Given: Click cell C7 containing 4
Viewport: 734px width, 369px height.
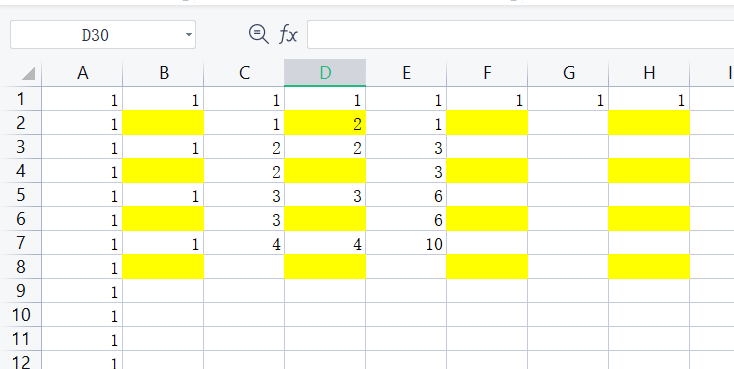Looking at the screenshot, I should [x=244, y=243].
